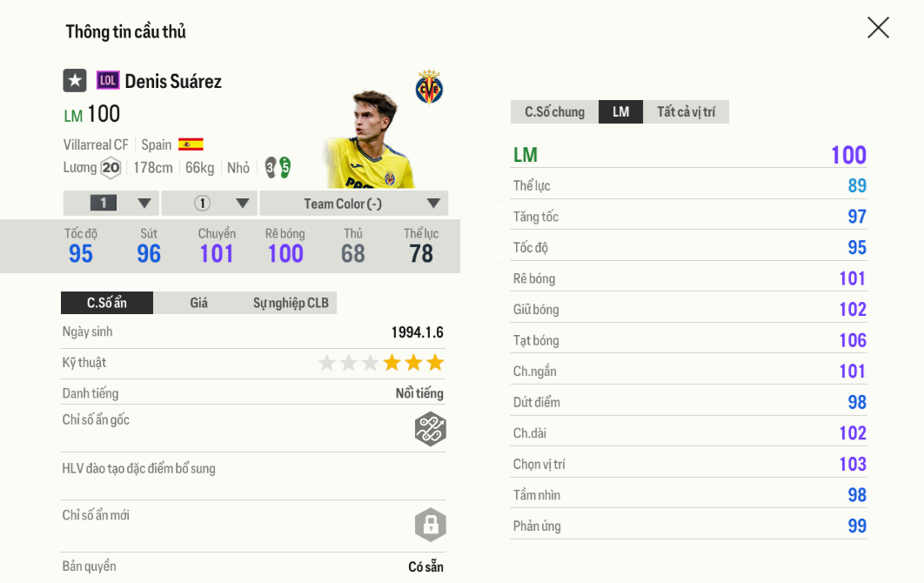Toggle the favorite star beside Denis Suárez
The width and height of the screenshot is (924, 583).
[75, 81]
